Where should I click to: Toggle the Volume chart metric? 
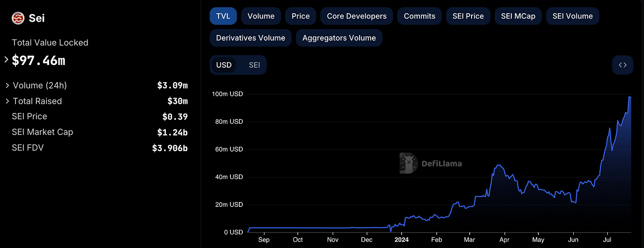pos(261,16)
